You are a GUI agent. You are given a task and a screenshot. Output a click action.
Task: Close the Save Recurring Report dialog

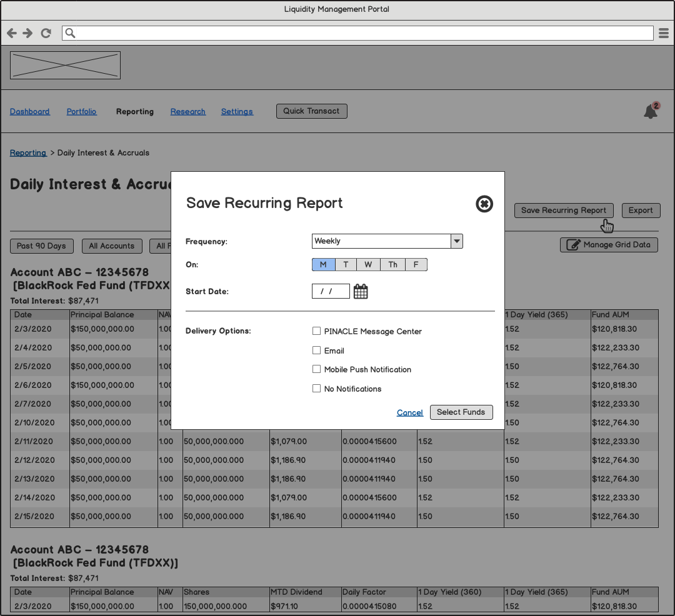click(484, 204)
